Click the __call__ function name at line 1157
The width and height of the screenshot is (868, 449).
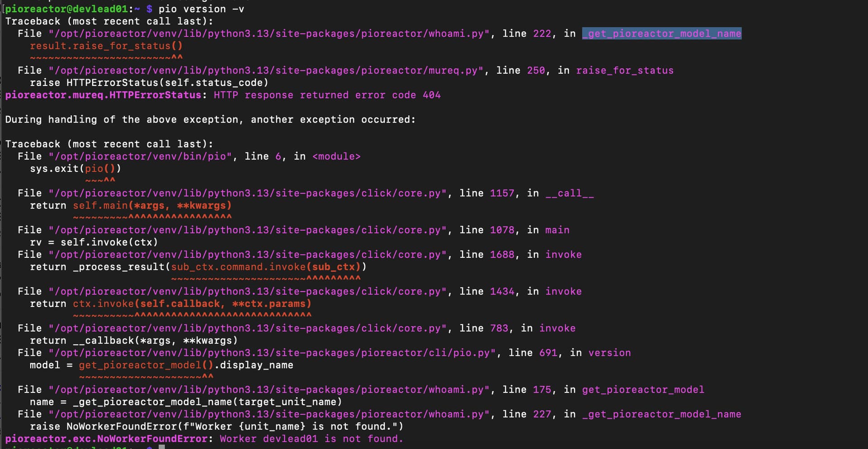coord(569,193)
